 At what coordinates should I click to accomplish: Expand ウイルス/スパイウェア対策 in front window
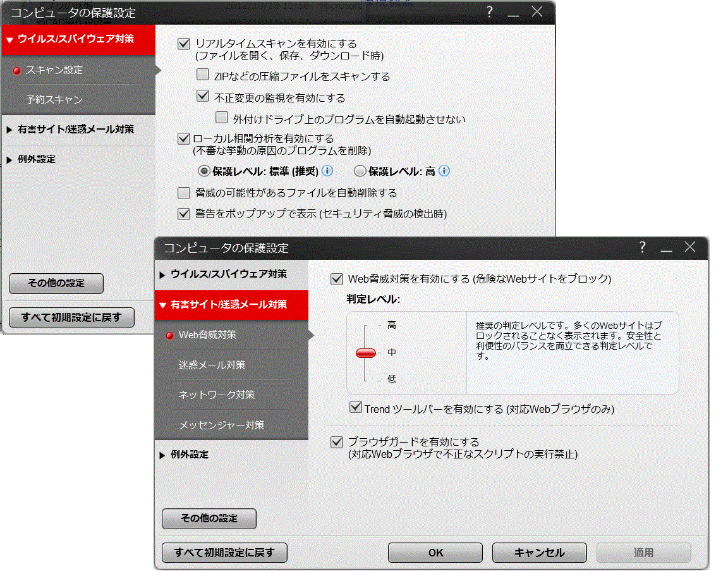pos(231,274)
